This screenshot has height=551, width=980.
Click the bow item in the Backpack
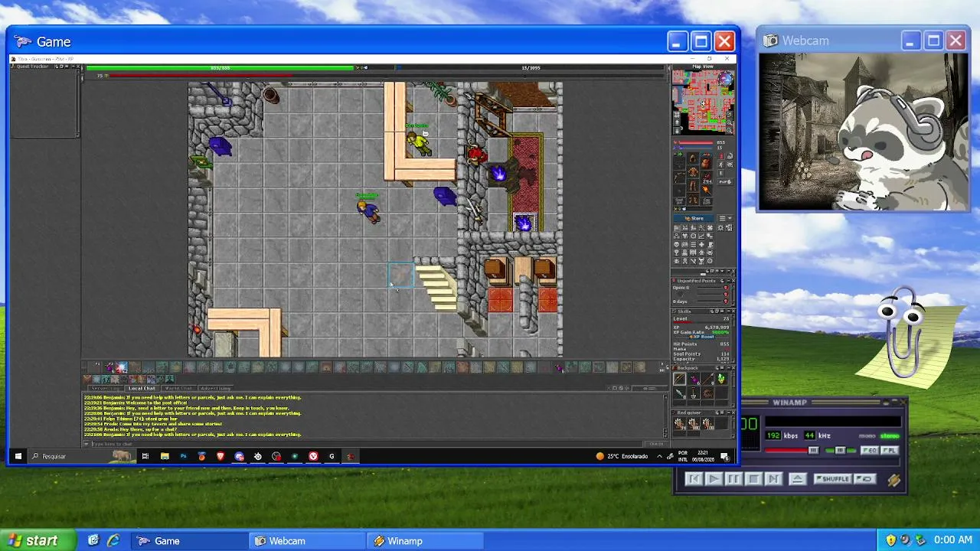[x=680, y=379]
